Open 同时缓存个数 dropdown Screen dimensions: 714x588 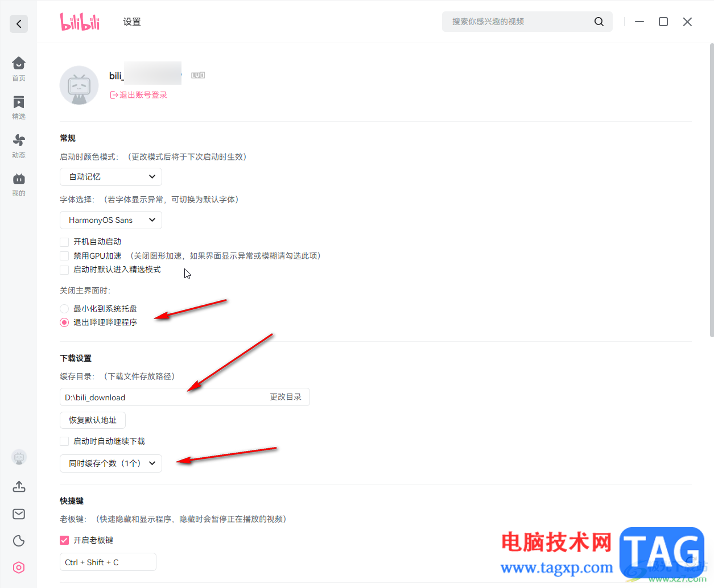(111, 463)
